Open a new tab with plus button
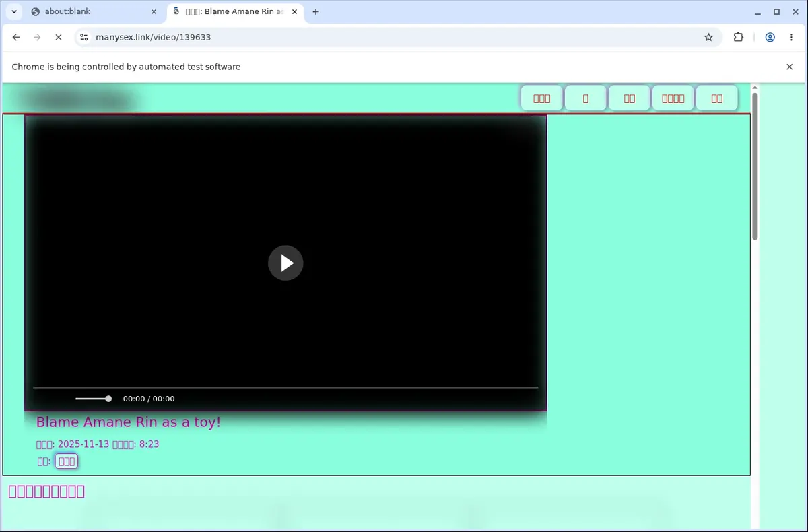 [316, 11]
